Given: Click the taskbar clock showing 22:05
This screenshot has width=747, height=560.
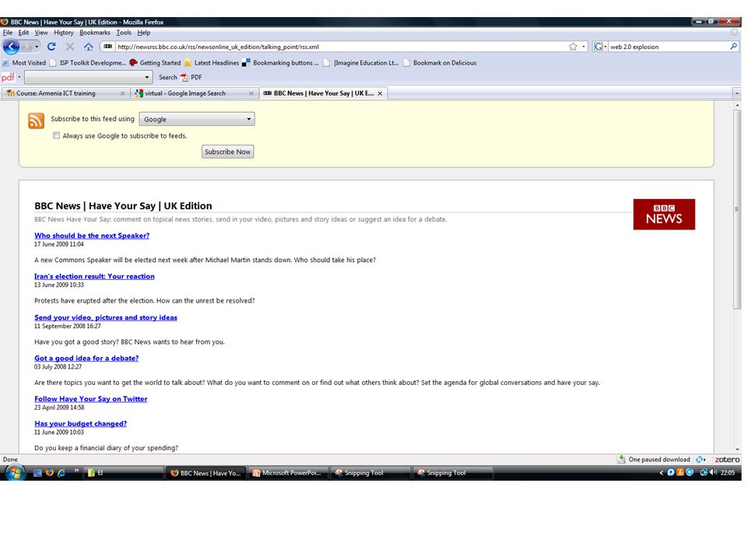Looking at the screenshot, I should pos(728,473).
